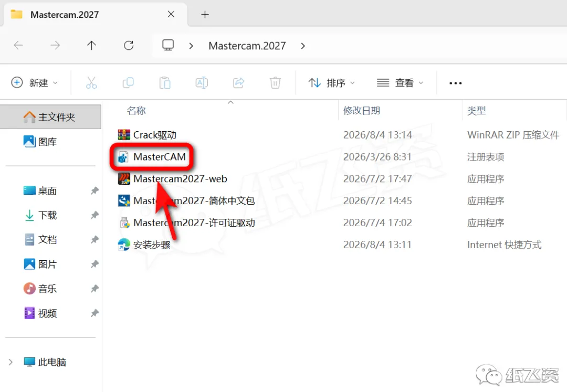Image resolution: width=567 pixels, height=392 pixels.
Task: Sort by 名称 column header
Action: pos(136,111)
